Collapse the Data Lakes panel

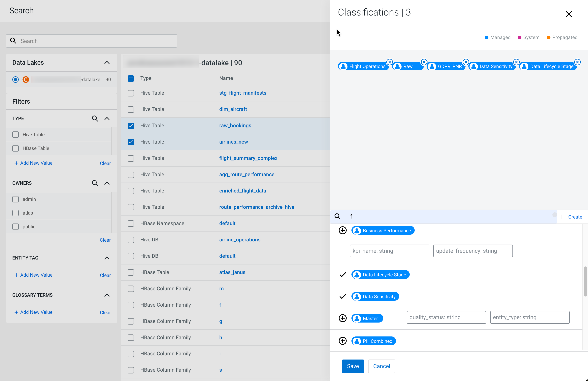click(107, 62)
